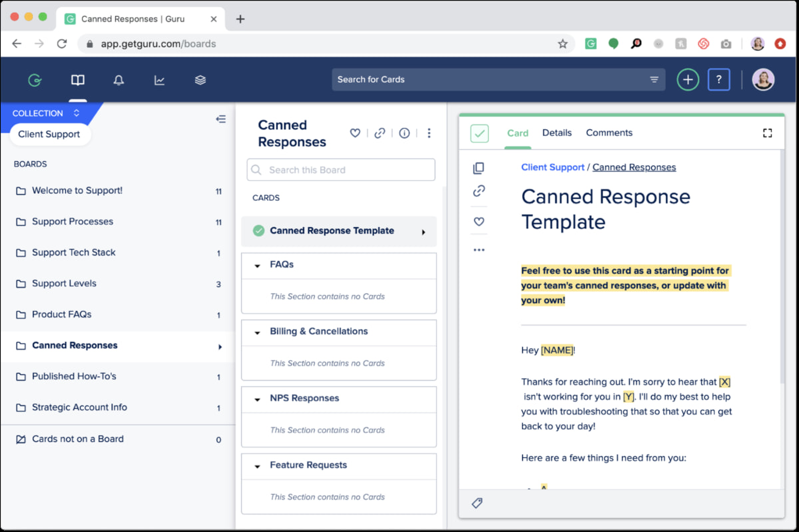Click the search filter icon
Image resolution: width=799 pixels, height=532 pixels.
coord(654,80)
